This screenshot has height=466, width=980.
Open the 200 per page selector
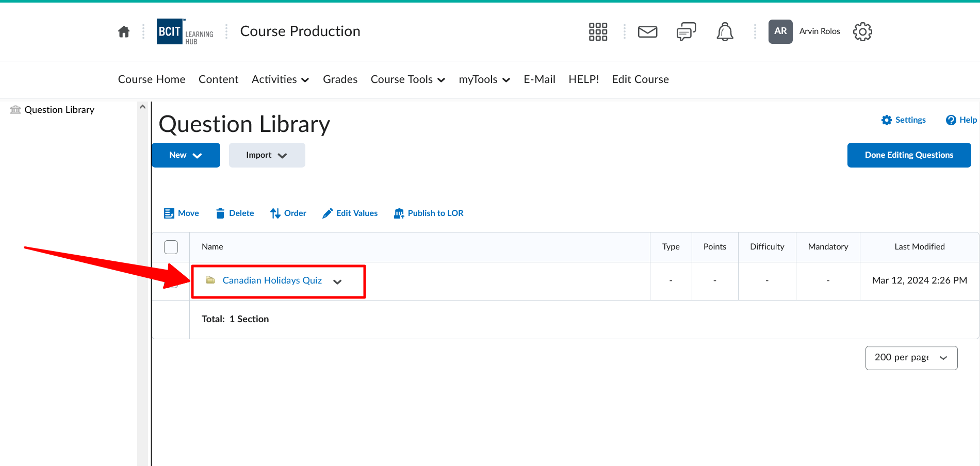pos(911,358)
